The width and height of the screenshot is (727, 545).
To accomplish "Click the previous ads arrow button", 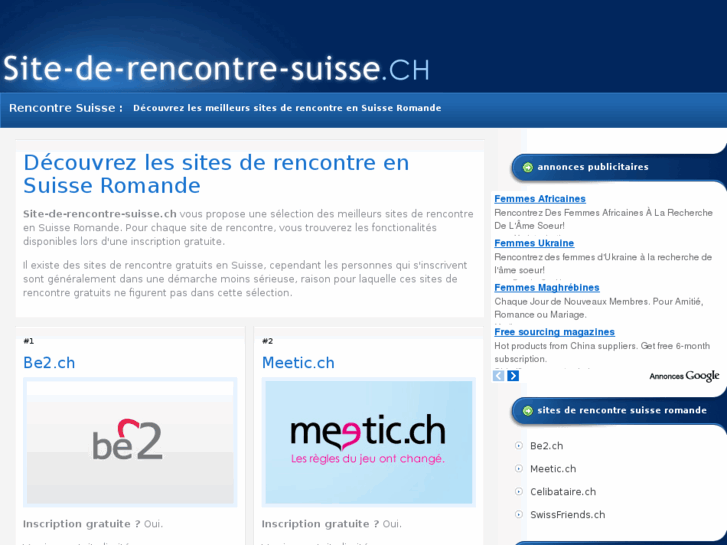I will click(498, 376).
